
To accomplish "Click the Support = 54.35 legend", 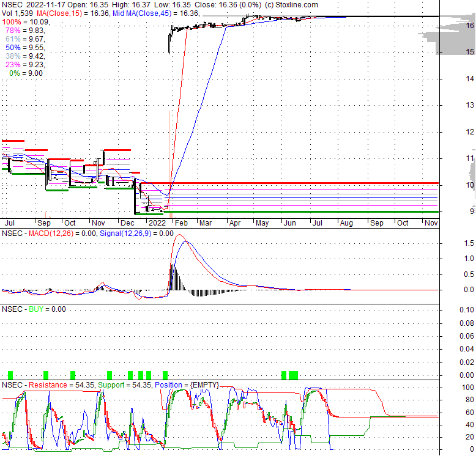I will (x=124, y=384).
